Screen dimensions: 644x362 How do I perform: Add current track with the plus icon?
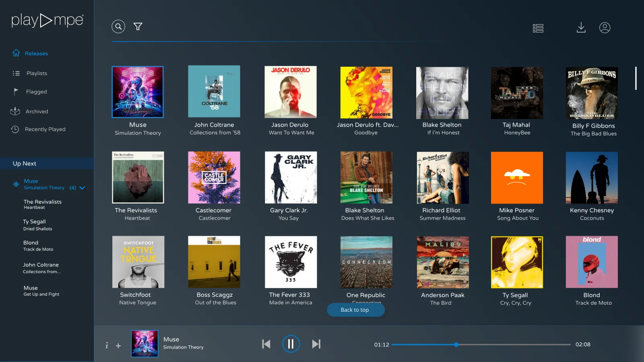point(118,346)
